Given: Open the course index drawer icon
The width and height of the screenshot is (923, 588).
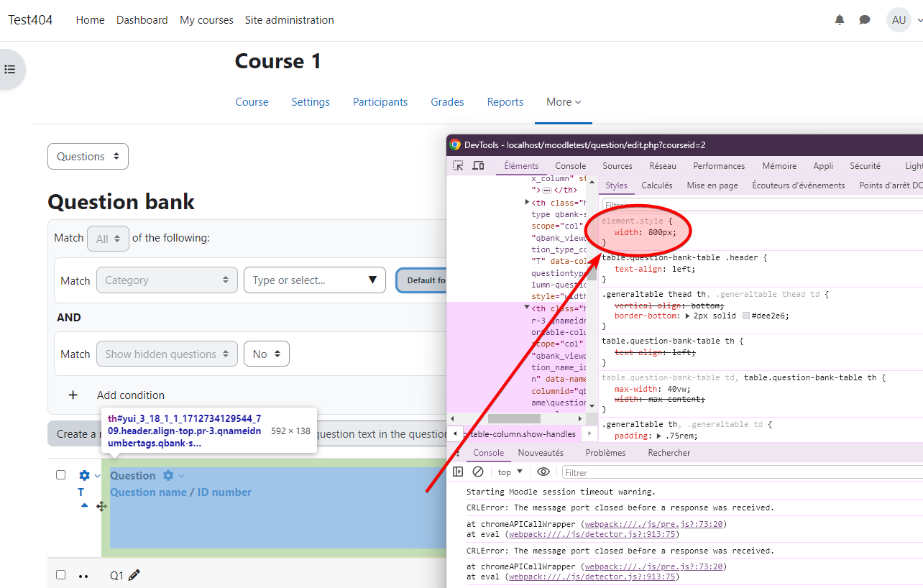Looking at the screenshot, I should coord(10,69).
